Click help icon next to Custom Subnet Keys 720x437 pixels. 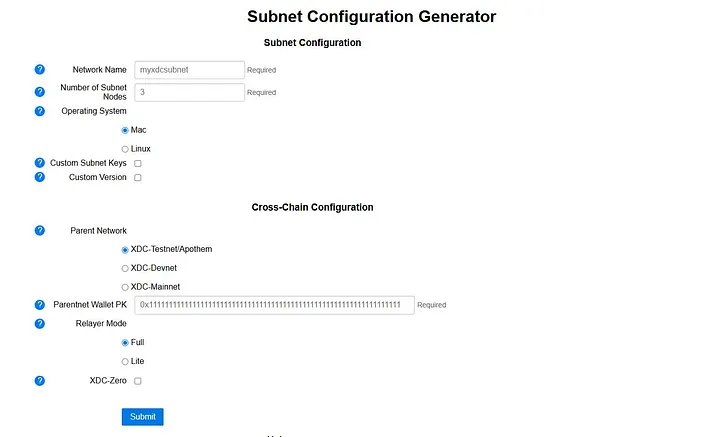pyautogui.click(x=40, y=162)
